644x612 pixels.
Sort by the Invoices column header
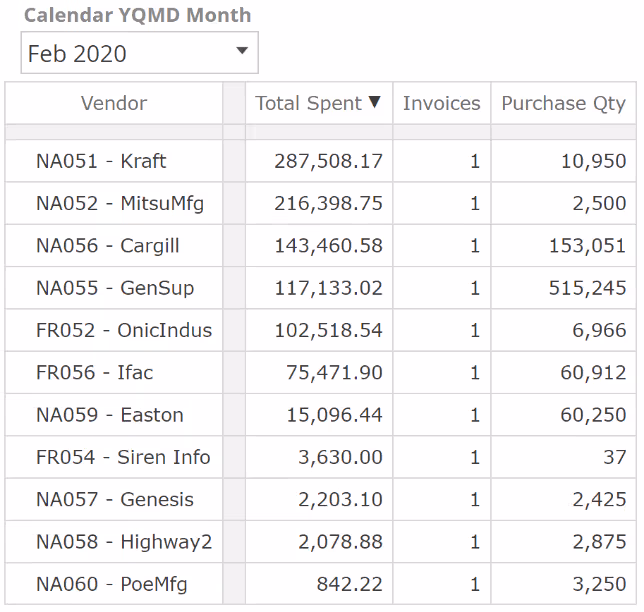coord(441,103)
